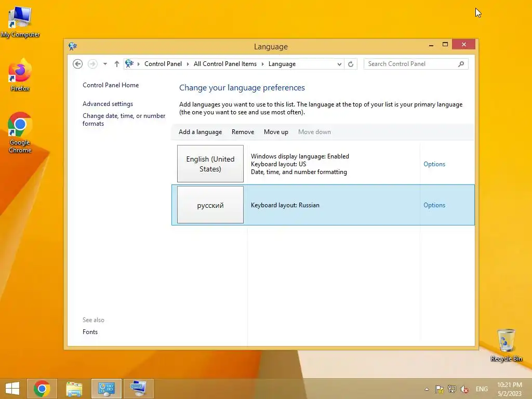Click the Language window title icon
Image resolution: width=532 pixels, height=399 pixels.
pos(73,46)
